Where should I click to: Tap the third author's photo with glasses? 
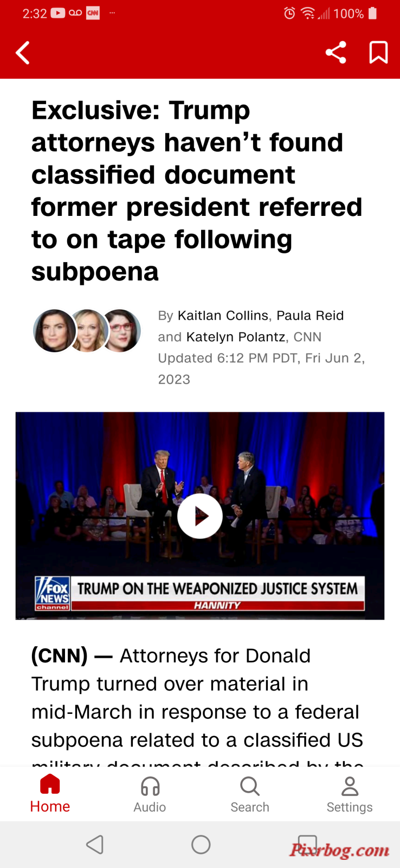(122, 330)
